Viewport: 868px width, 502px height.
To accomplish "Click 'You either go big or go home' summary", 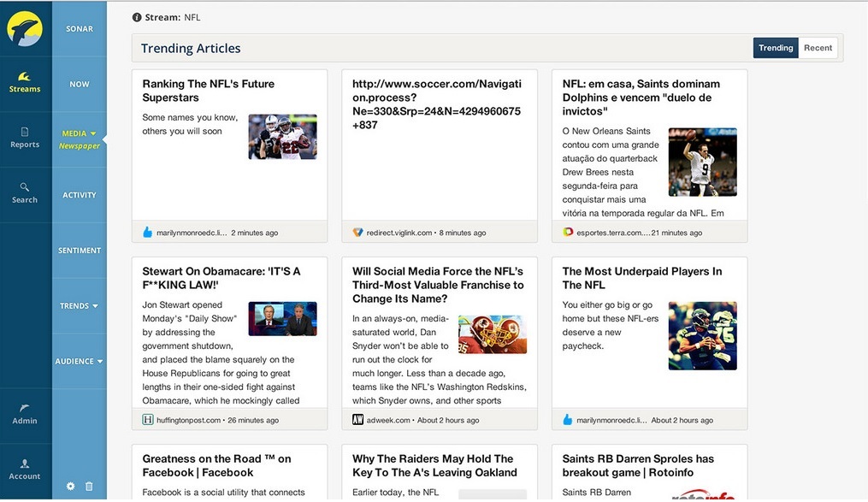I will [x=611, y=326].
